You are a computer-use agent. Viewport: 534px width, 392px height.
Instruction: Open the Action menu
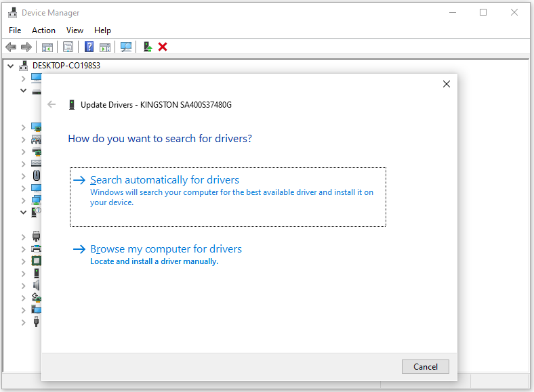(43, 30)
